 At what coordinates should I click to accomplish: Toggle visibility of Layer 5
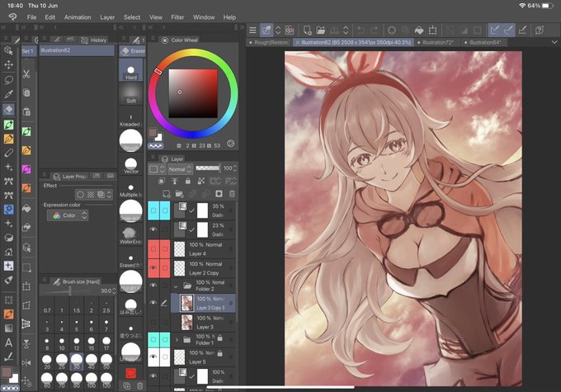pos(153,357)
